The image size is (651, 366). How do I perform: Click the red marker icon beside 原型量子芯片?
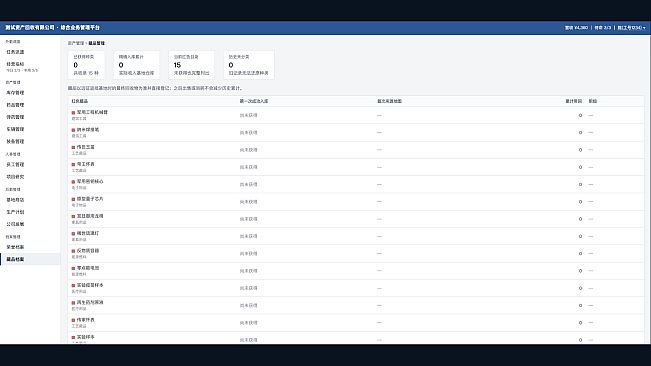(73, 199)
